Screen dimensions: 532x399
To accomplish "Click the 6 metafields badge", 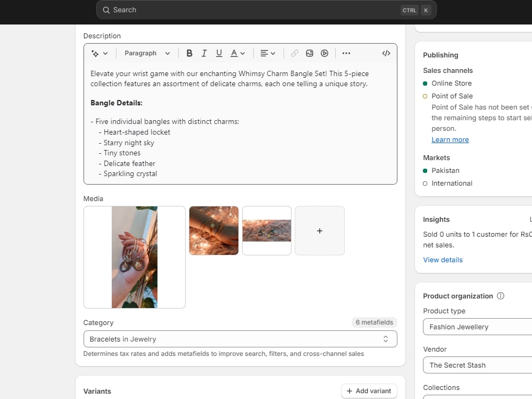I will [x=374, y=322].
